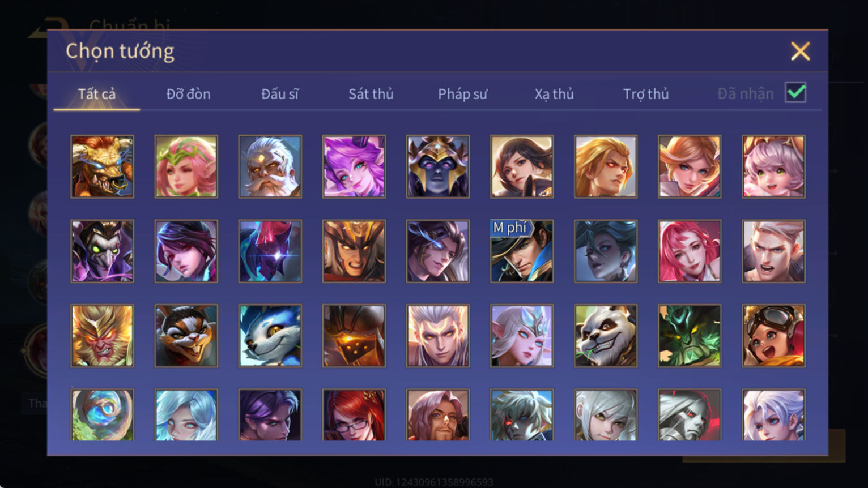Select the green tree monster hero
The image size is (868, 488).
[690, 336]
